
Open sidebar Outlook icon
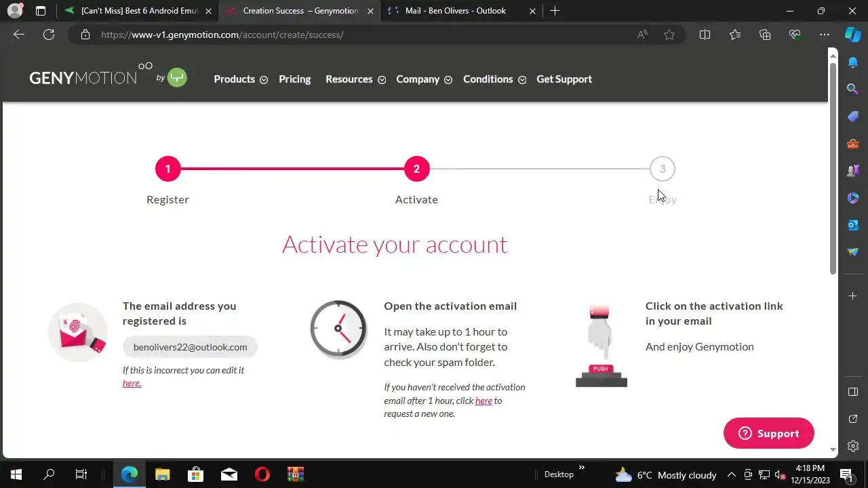click(x=853, y=225)
